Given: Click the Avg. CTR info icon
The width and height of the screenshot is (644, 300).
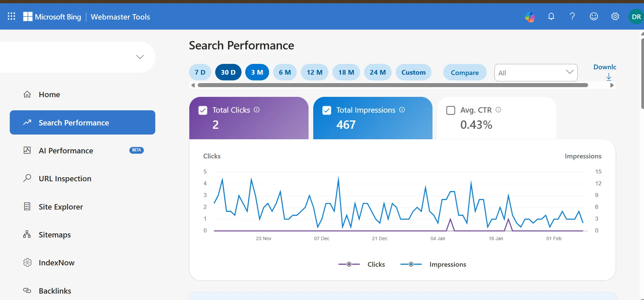Looking at the screenshot, I should (x=498, y=110).
